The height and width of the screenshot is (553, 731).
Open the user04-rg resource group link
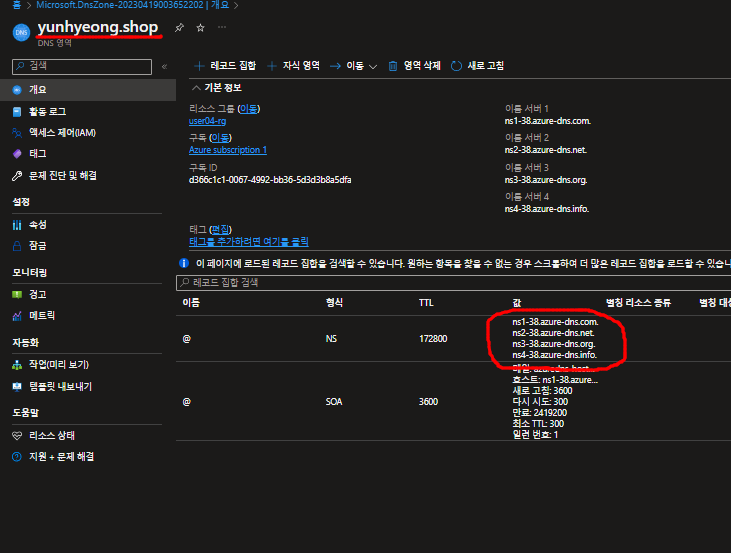coord(207,121)
